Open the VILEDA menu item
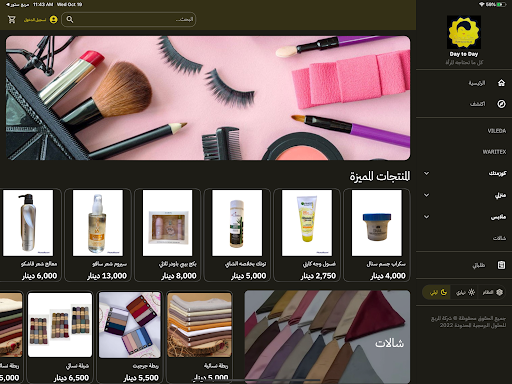This screenshot has width=512, height=384. 497,131
